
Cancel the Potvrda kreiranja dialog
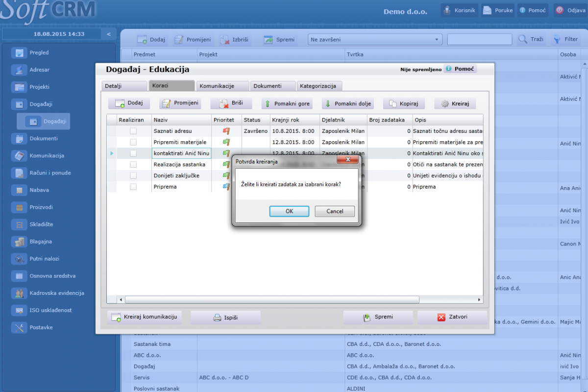coord(335,211)
